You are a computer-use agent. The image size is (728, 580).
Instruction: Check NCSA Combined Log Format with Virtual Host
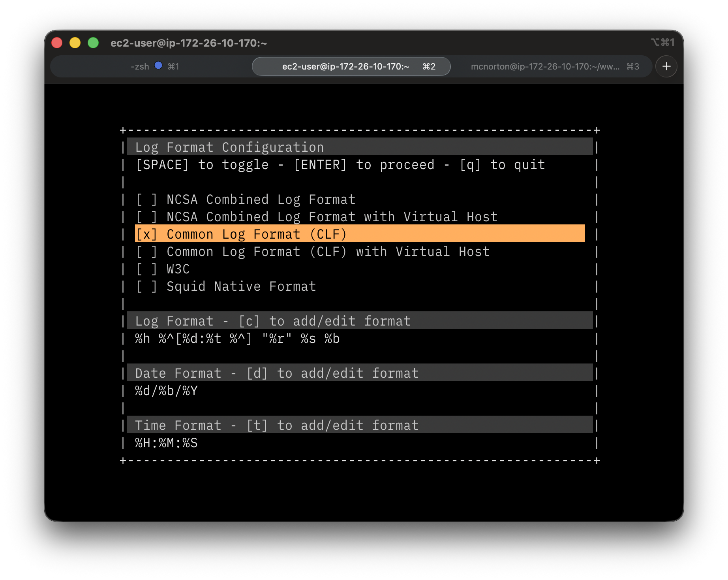[x=146, y=217]
